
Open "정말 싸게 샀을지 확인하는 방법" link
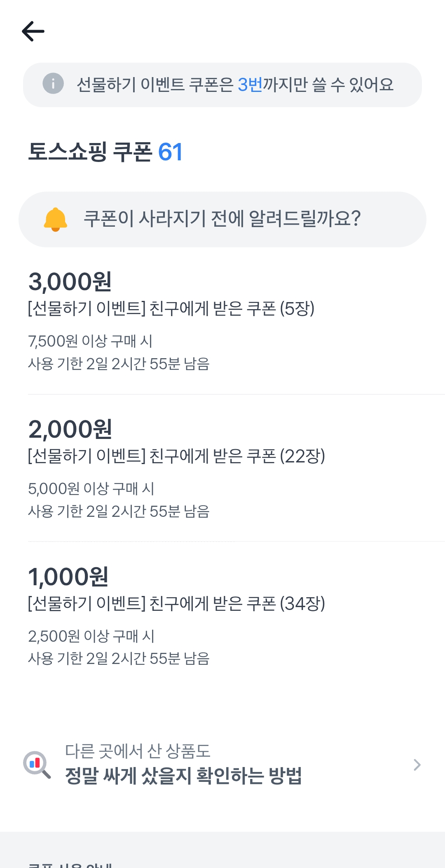[x=183, y=776]
